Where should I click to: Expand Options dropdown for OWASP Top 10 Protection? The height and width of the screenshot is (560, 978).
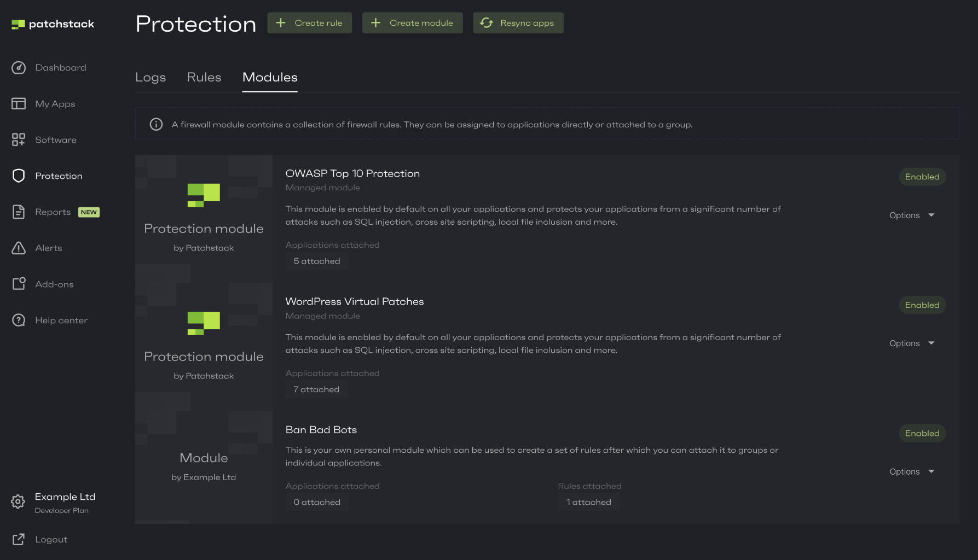[912, 215]
